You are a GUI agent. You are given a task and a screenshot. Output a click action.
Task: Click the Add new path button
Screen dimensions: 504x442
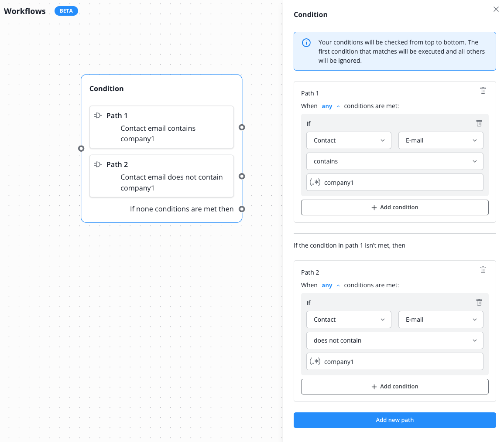click(x=394, y=420)
